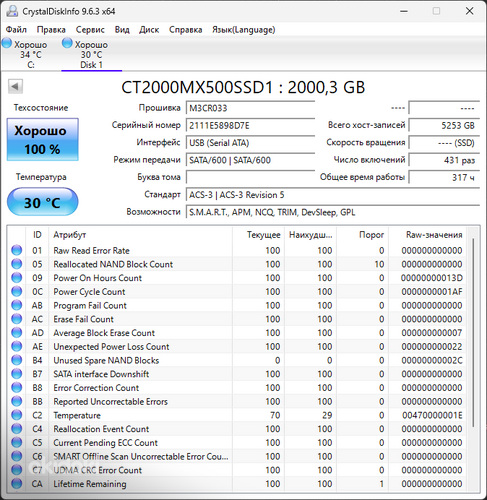Click the power-on hours value 317 ч

(x=444, y=177)
